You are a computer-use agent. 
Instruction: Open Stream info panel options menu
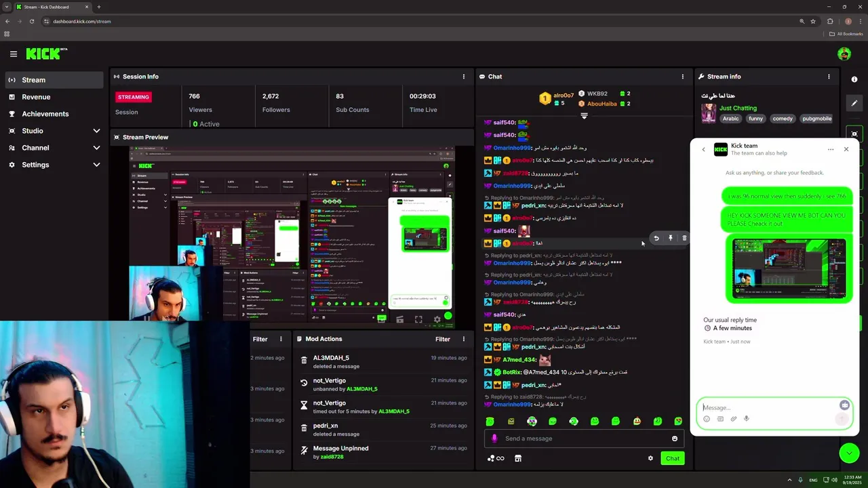(x=829, y=77)
